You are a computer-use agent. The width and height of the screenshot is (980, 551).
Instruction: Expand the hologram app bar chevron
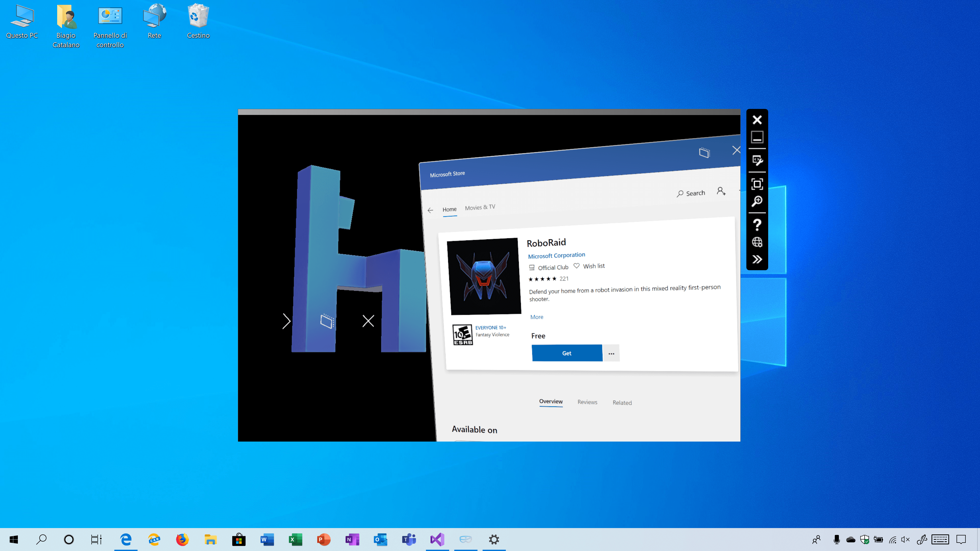click(x=286, y=321)
